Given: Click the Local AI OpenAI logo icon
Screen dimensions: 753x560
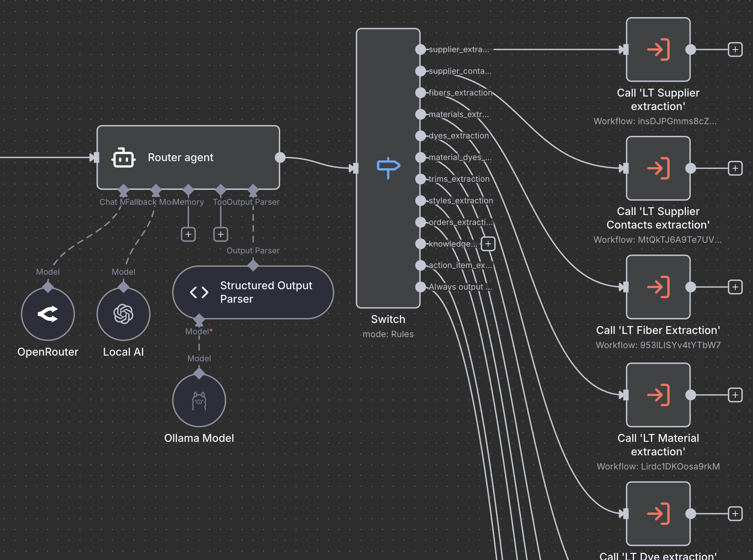Looking at the screenshot, I should [123, 314].
